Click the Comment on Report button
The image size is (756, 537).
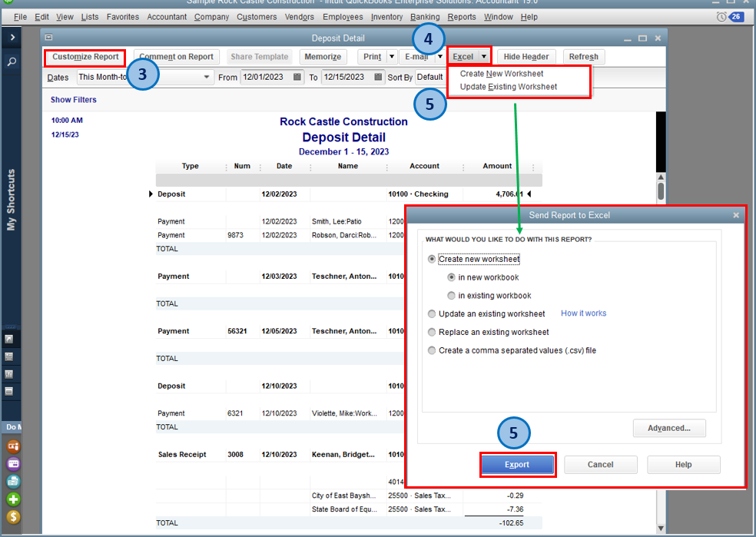(x=176, y=57)
